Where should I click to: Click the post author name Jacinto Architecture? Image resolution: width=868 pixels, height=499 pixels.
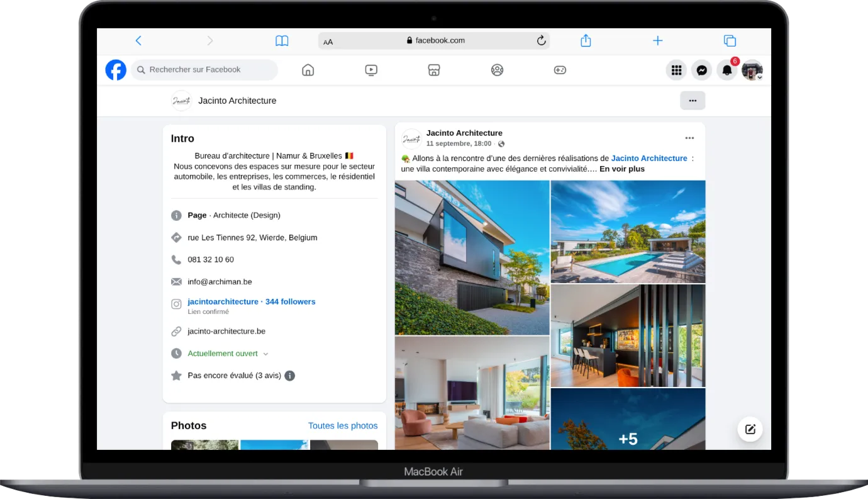click(x=464, y=133)
